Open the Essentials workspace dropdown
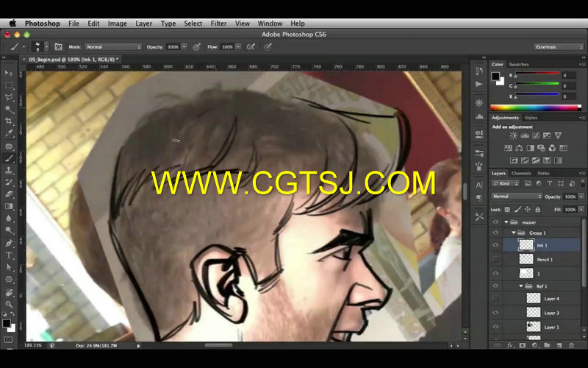Screen dimensions: 588x368 (x=559, y=47)
